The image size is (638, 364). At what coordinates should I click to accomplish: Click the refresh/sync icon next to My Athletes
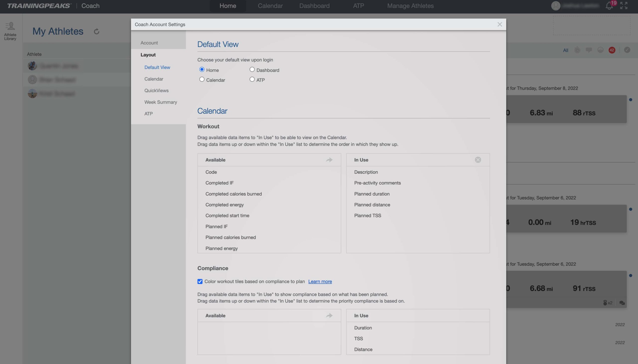(96, 32)
